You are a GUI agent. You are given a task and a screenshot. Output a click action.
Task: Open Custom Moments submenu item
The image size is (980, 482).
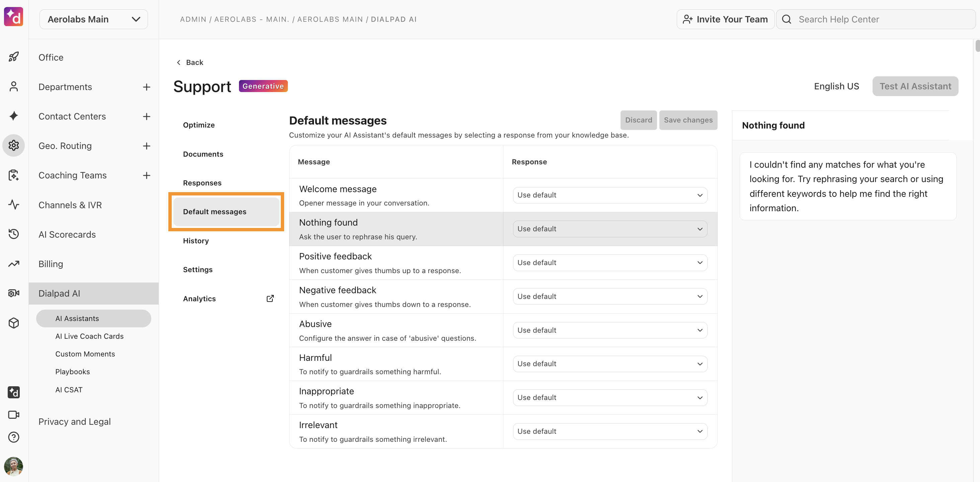85,354
